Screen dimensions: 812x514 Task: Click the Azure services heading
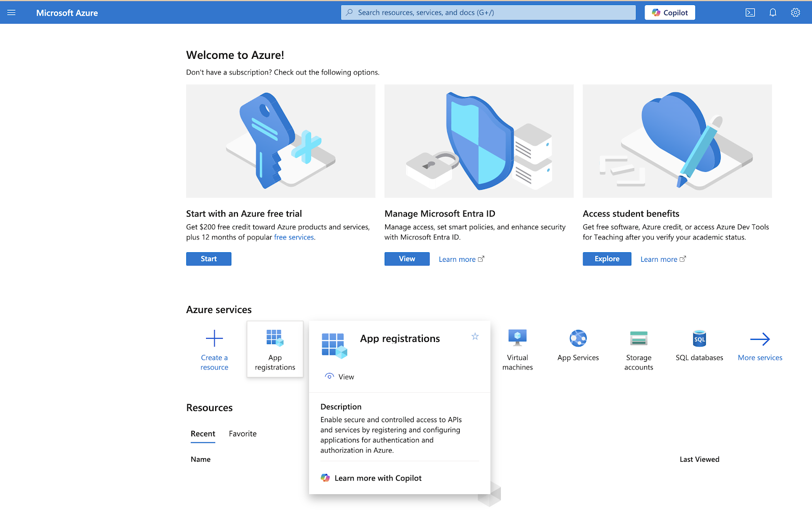(x=219, y=310)
